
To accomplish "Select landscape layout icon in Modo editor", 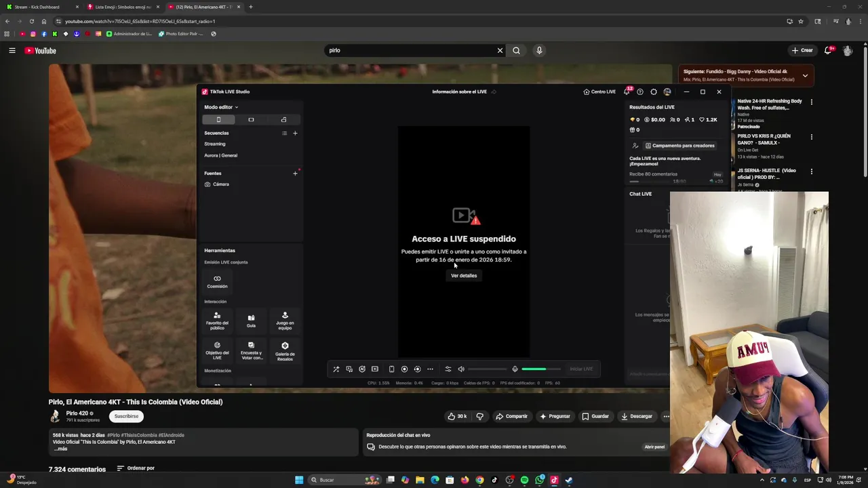I will 251,120.
